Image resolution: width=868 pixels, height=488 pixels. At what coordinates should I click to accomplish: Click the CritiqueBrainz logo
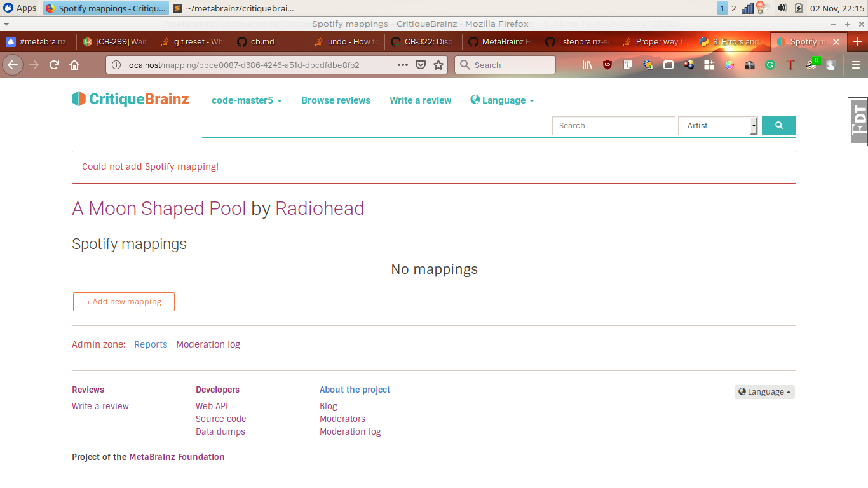(x=130, y=99)
